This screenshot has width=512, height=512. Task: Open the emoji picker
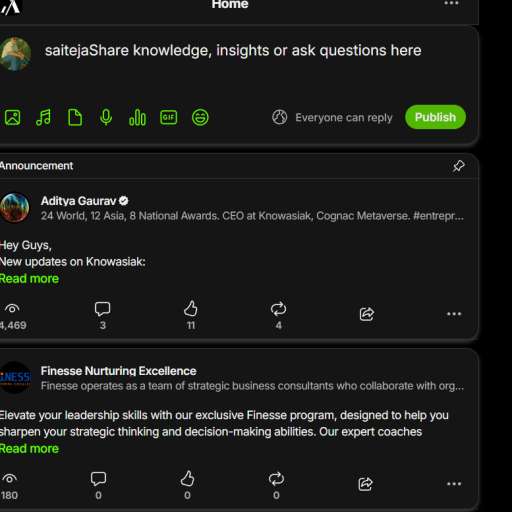[200, 117]
